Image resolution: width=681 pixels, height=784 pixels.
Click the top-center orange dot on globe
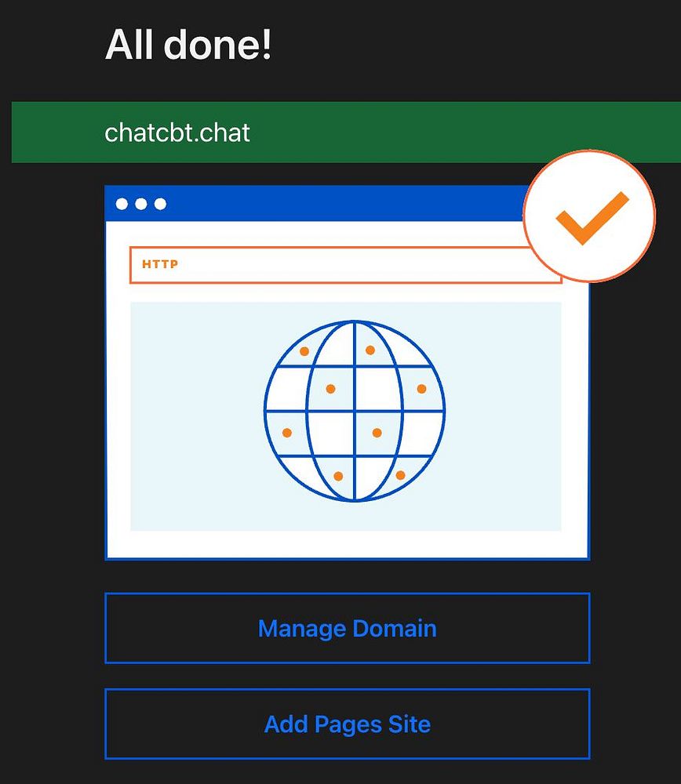click(x=370, y=350)
